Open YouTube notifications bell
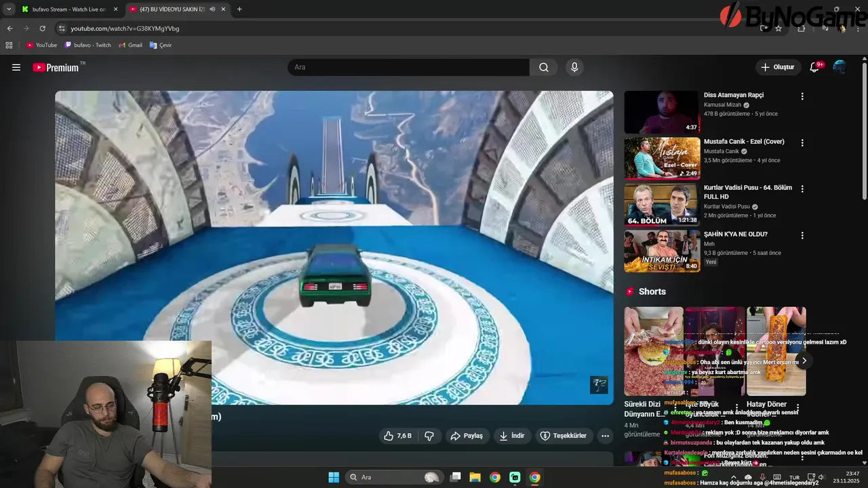 pos(815,67)
